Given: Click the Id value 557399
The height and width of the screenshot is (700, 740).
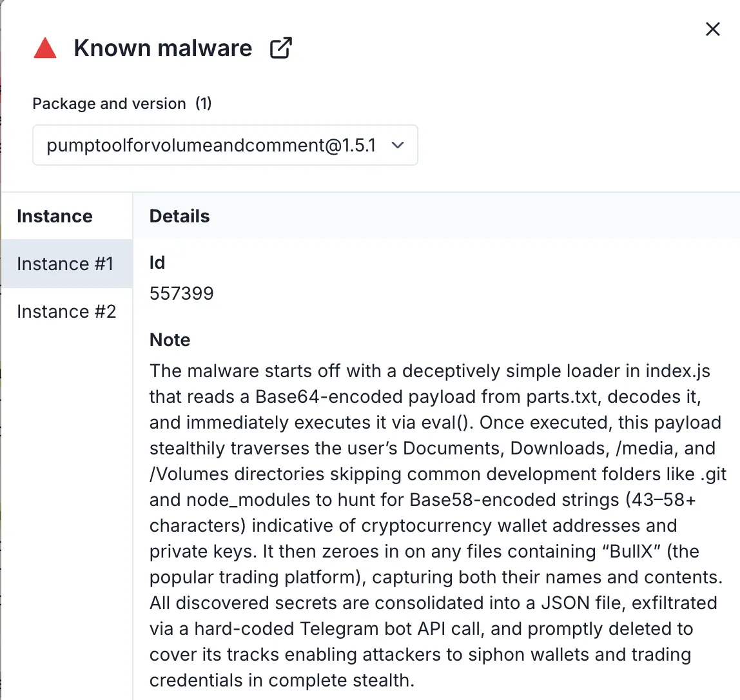Looking at the screenshot, I should [x=181, y=293].
